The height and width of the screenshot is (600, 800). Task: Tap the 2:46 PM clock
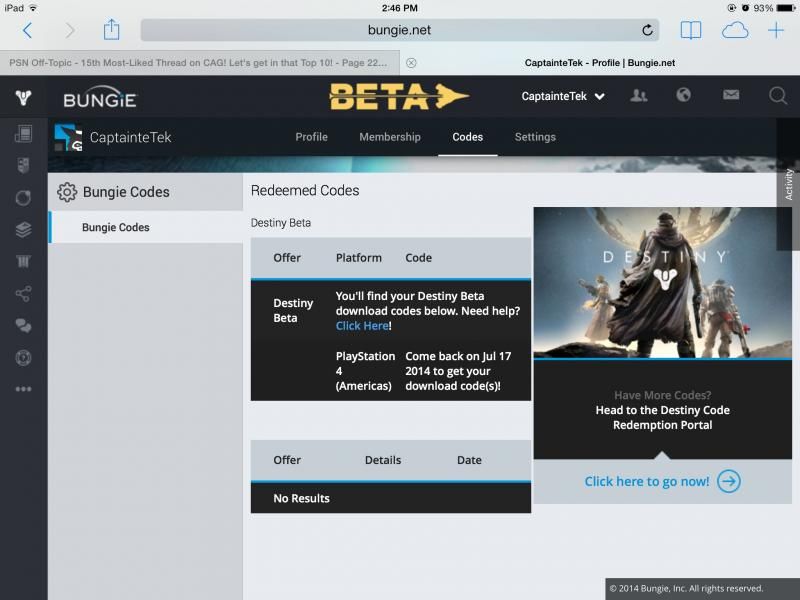pyautogui.click(x=399, y=8)
